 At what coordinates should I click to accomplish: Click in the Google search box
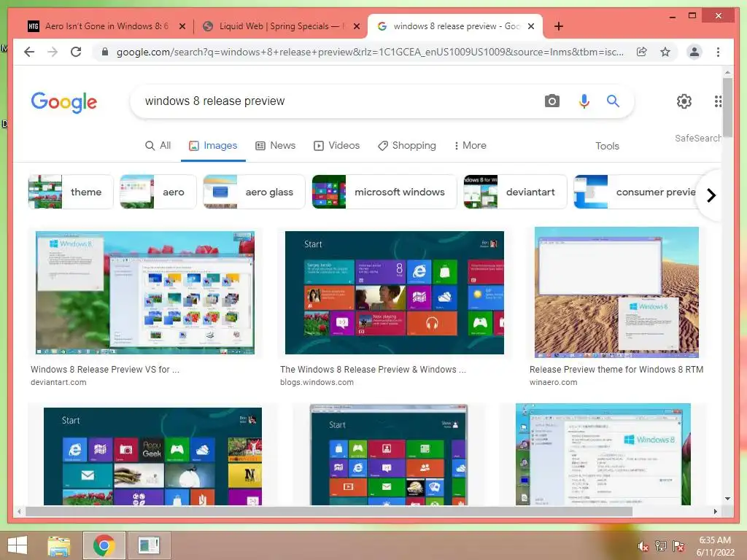coord(333,101)
